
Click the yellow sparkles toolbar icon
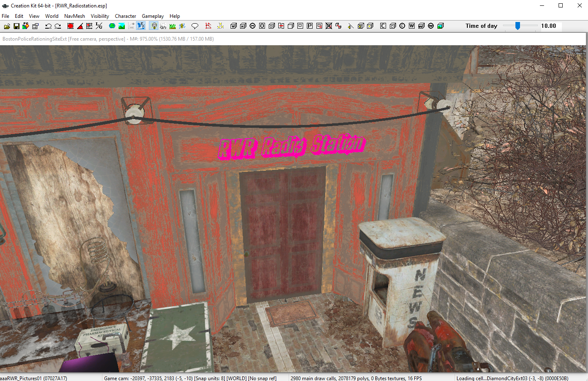pos(221,26)
